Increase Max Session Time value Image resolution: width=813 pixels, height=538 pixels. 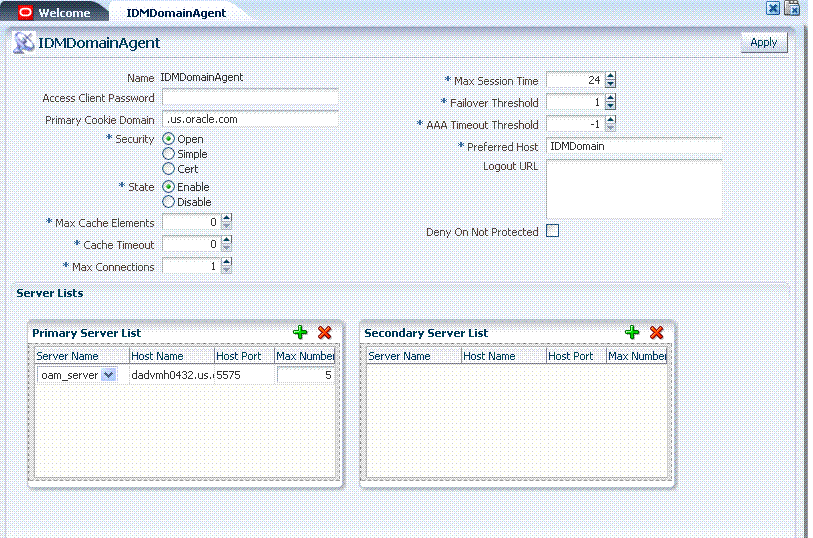pyautogui.click(x=611, y=76)
